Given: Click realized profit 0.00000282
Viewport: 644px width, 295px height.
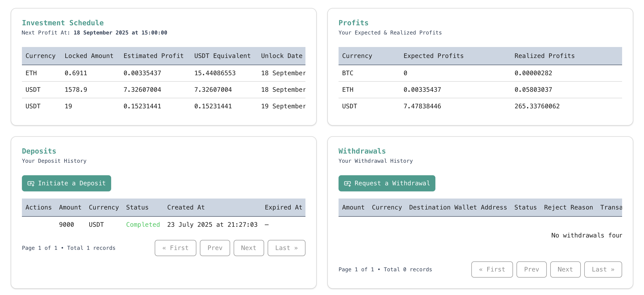Looking at the screenshot, I should tap(533, 73).
